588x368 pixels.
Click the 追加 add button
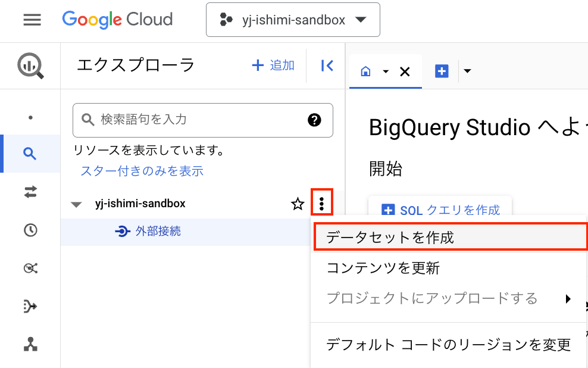273,66
